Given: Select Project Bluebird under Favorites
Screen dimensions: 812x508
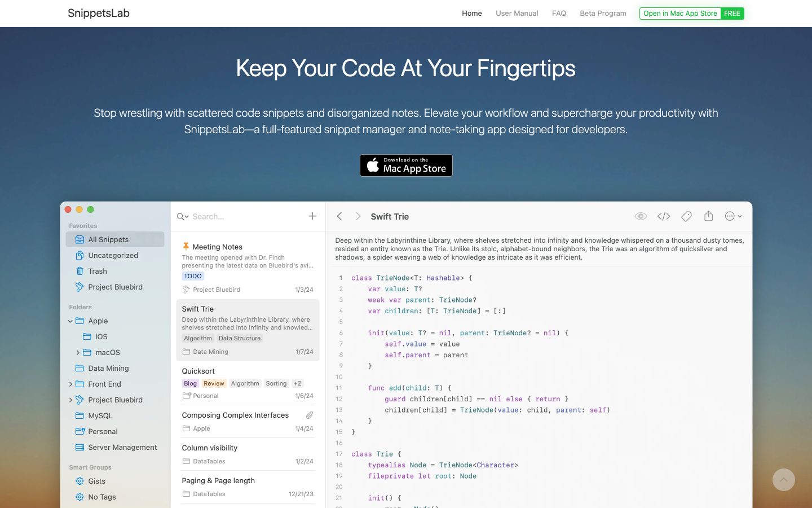Looking at the screenshot, I should point(115,287).
